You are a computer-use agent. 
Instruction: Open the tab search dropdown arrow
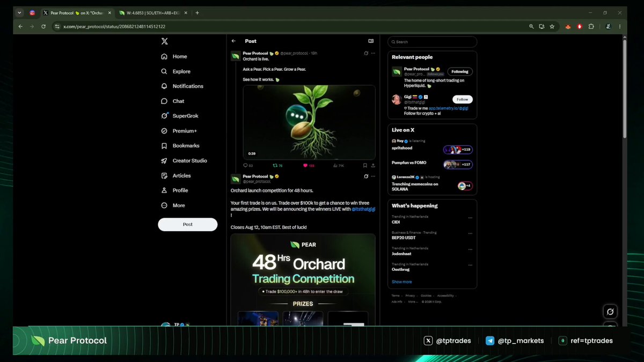[x=20, y=12]
